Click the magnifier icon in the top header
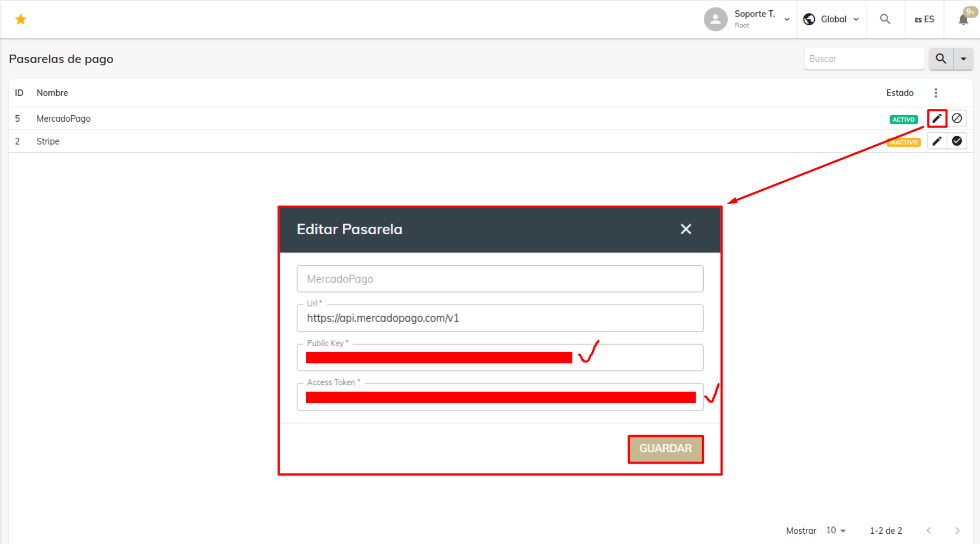Screen dimensions: 980x544 (885, 19)
